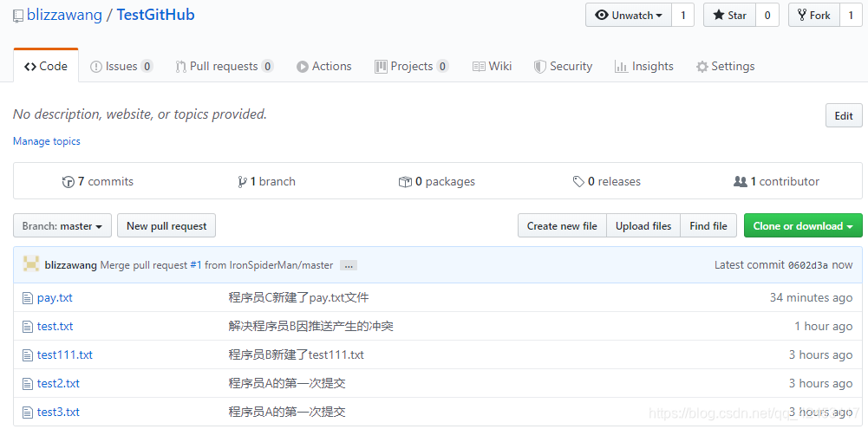Screen dimensions: 868x429
Task: Click the Projects board icon
Action: (x=381, y=67)
